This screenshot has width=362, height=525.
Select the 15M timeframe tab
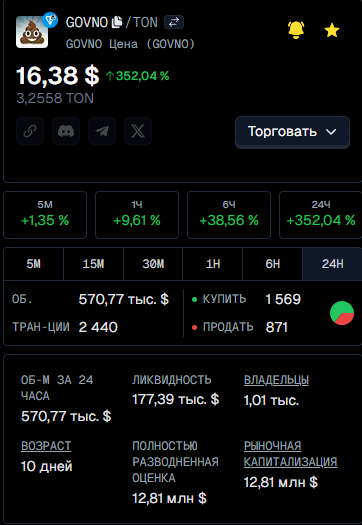tap(93, 264)
